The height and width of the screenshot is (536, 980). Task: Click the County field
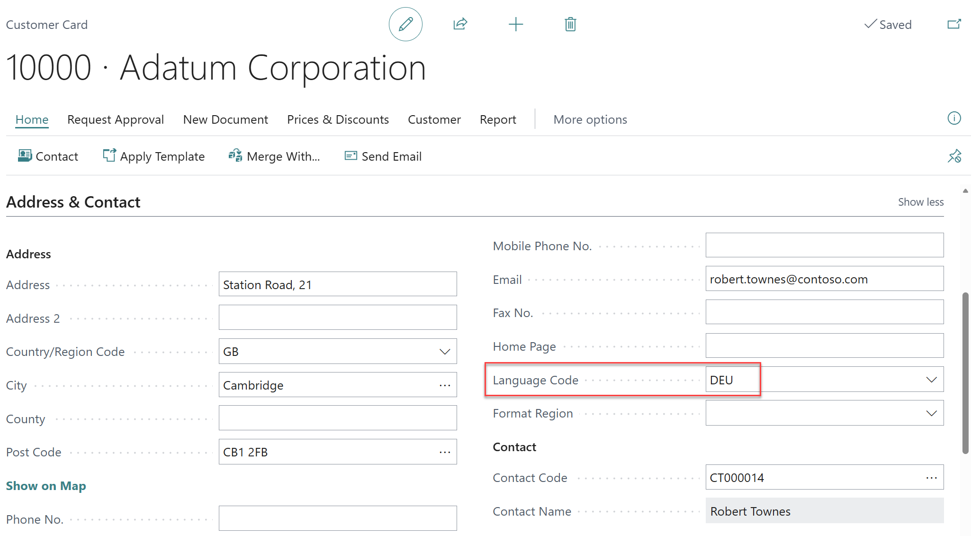[338, 418]
